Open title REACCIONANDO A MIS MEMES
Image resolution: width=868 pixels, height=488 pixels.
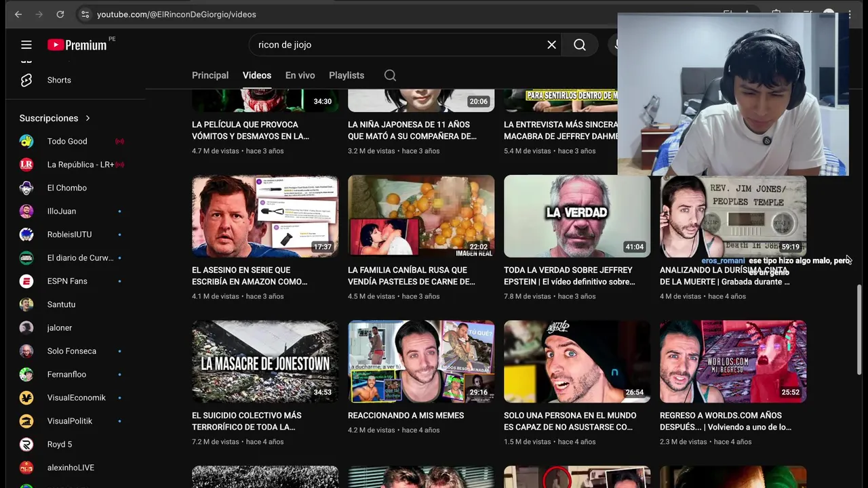[406, 415]
